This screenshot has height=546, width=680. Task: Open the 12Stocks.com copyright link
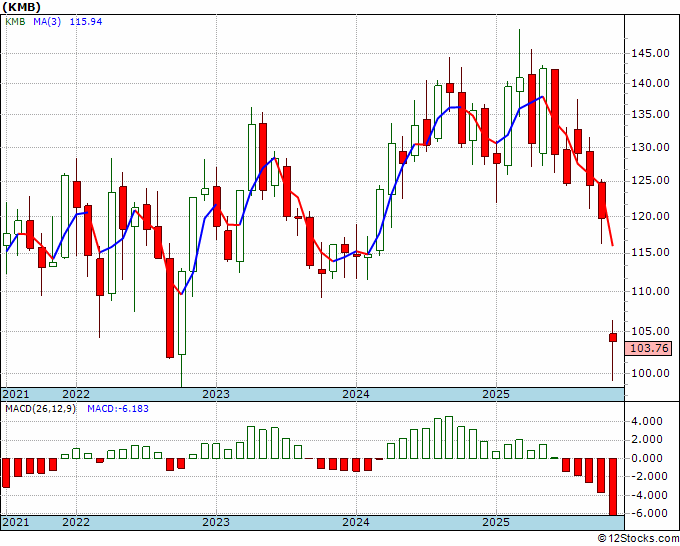(638, 538)
